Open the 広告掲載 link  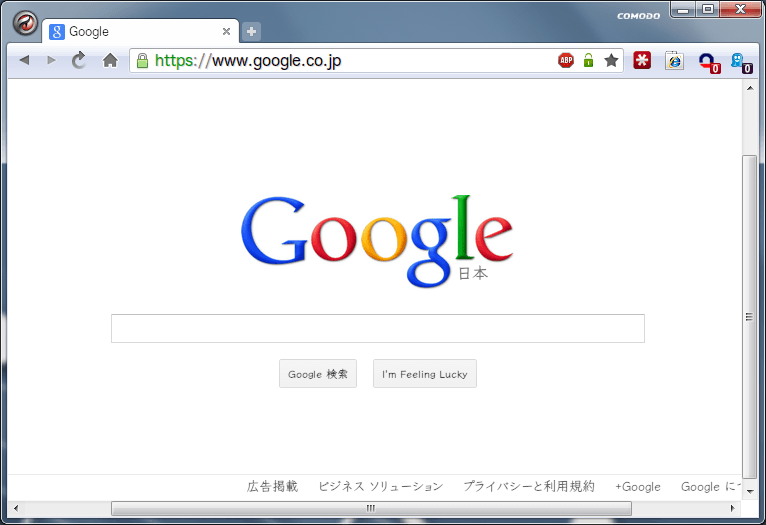[x=272, y=486]
